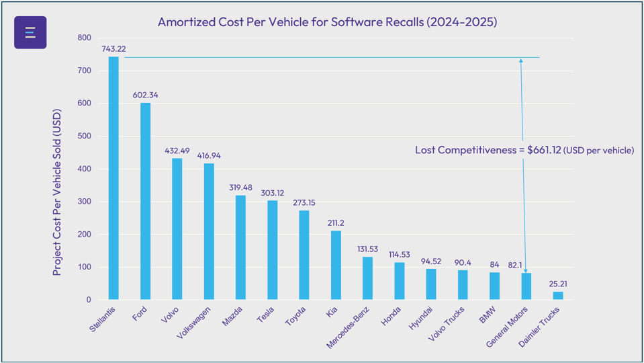Select the Volvo Trucks bar
This screenshot has height=363, width=644.
(x=463, y=285)
